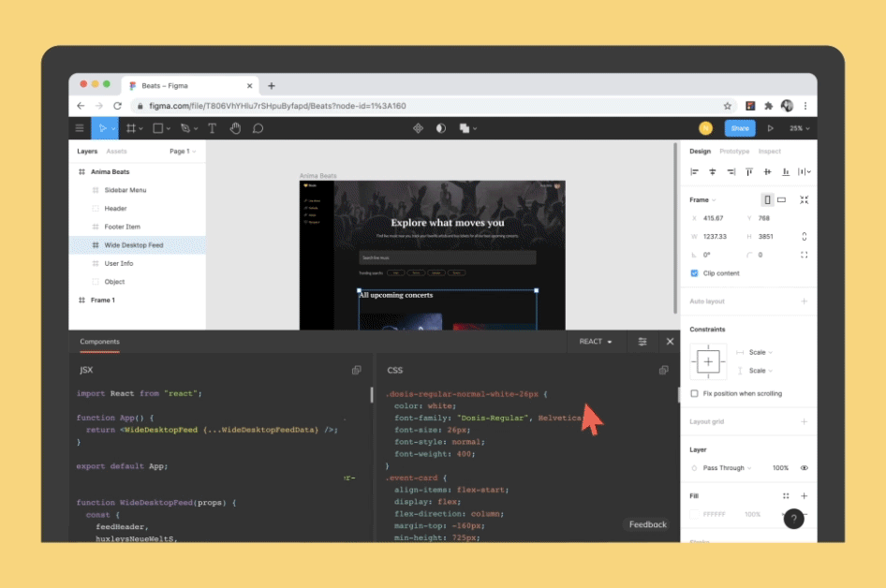886x588 pixels.
Task: Select the Pen tool
Action: point(185,127)
